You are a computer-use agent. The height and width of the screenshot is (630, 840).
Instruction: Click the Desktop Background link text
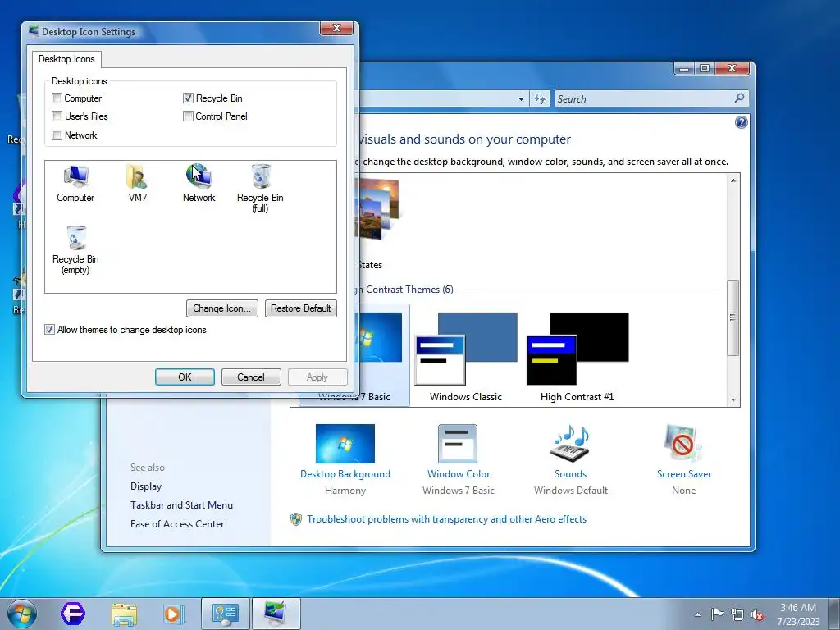click(345, 474)
